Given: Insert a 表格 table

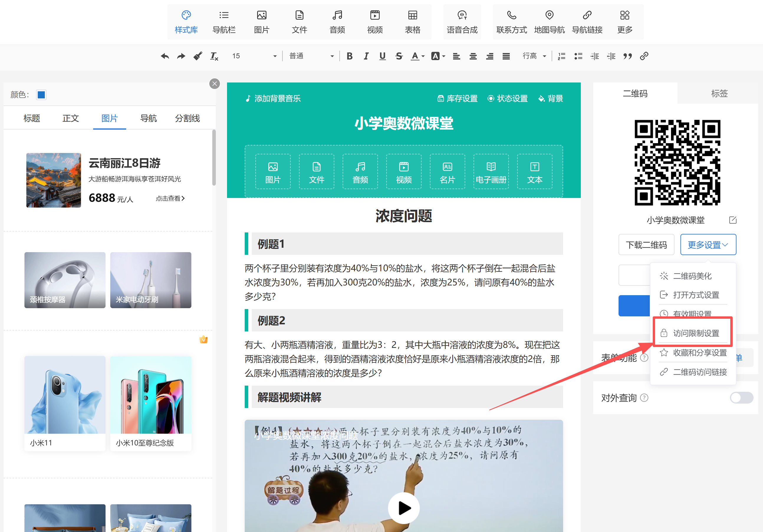Looking at the screenshot, I should pos(412,22).
